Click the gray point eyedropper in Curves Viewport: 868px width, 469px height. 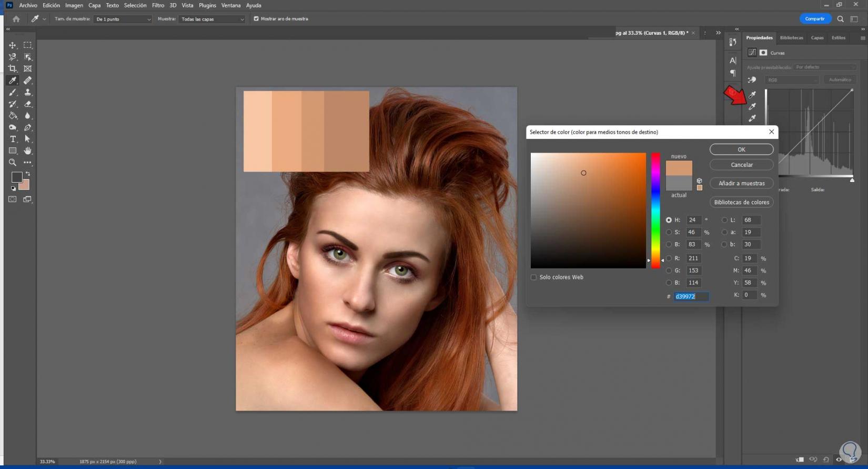(752, 106)
